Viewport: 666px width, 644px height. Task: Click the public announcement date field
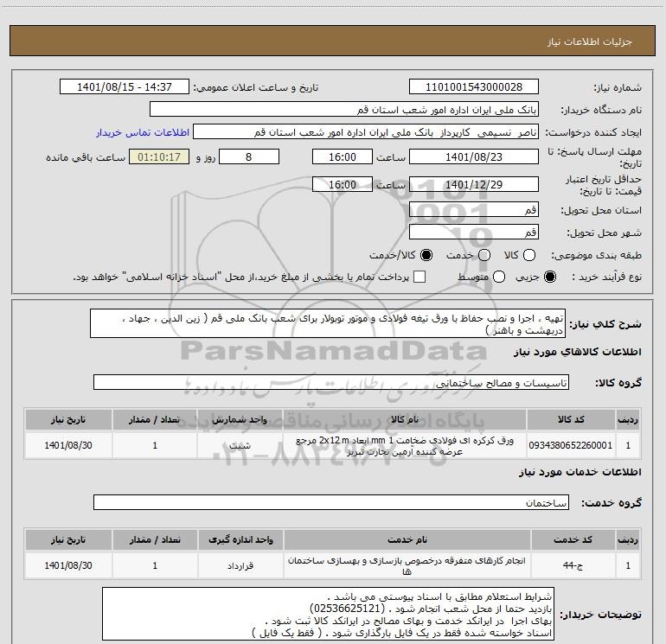click(x=125, y=87)
